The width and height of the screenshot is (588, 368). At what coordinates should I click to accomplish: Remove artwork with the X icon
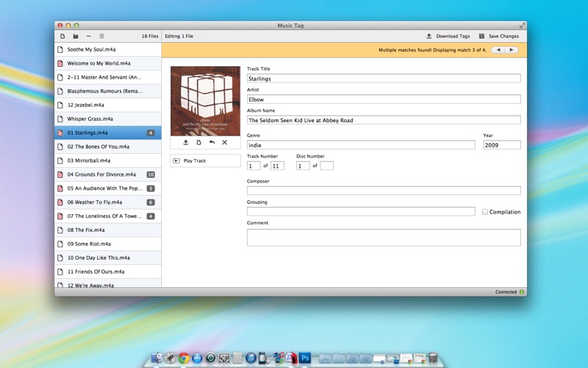pos(225,142)
